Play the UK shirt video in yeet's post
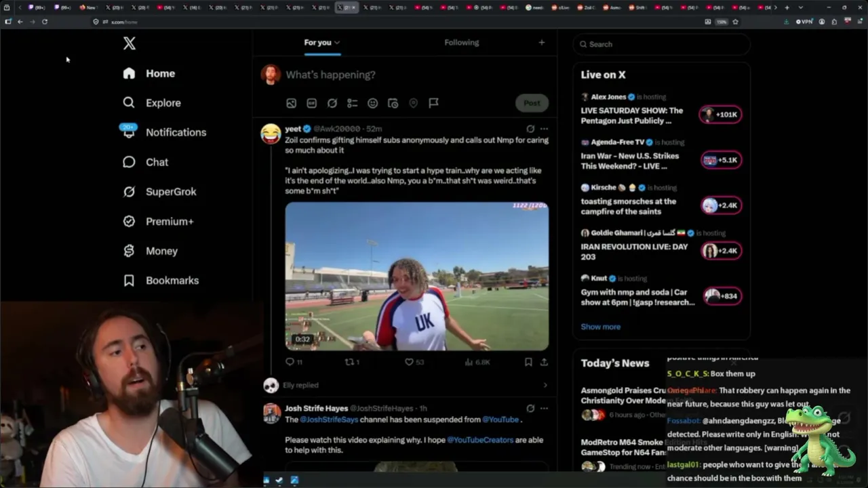Viewport: 868px width, 488px height. (x=416, y=277)
